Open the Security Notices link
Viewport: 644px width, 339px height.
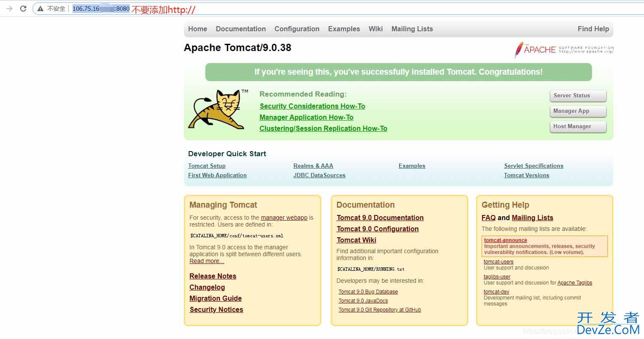click(216, 310)
